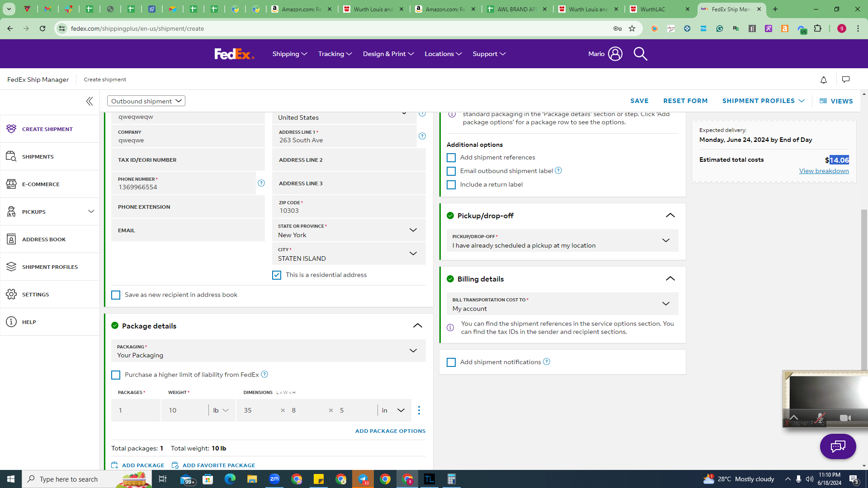Open the Locations menu
868x488 pixels.
pyautogui.click(x=443, y=54)
